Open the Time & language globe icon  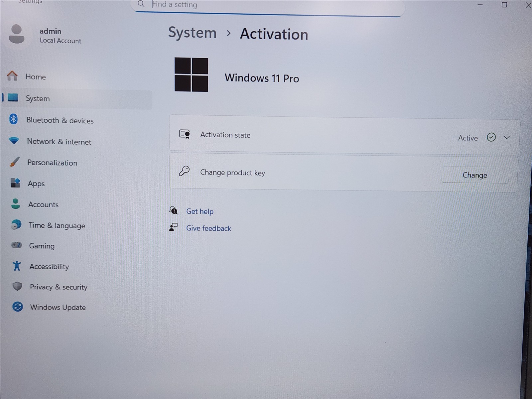pos(16,225)
